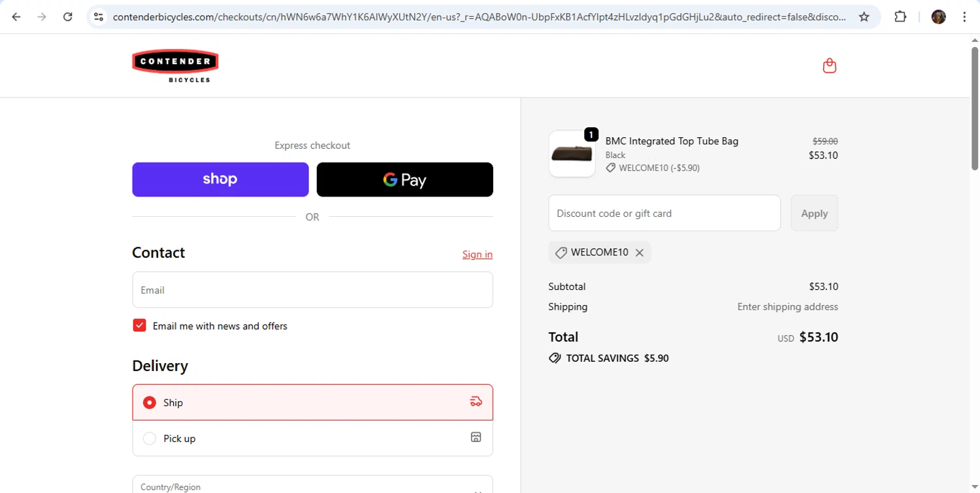Pay with Google Pay express checkout

point(405,180)
